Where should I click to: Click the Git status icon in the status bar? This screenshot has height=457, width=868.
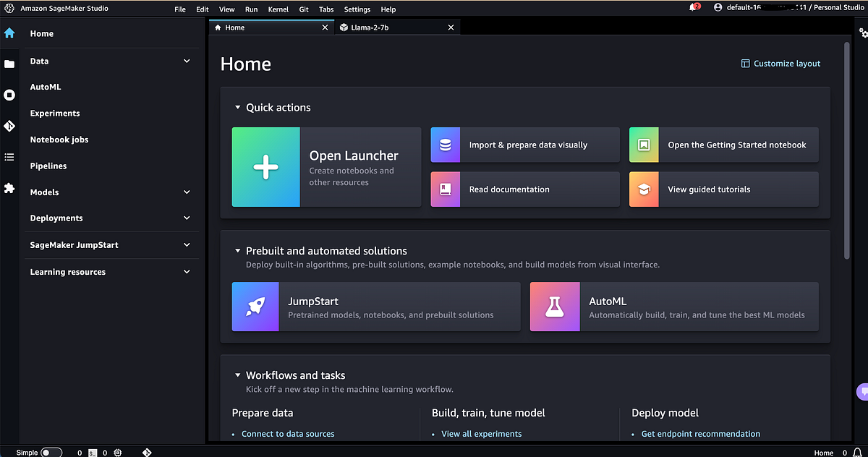click(147, 452)
